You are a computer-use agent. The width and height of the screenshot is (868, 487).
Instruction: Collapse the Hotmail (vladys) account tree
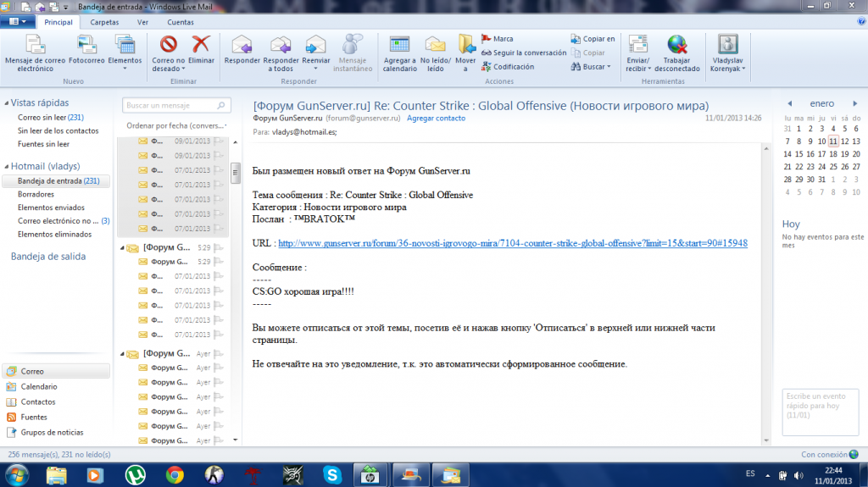[x=6, y=167]
